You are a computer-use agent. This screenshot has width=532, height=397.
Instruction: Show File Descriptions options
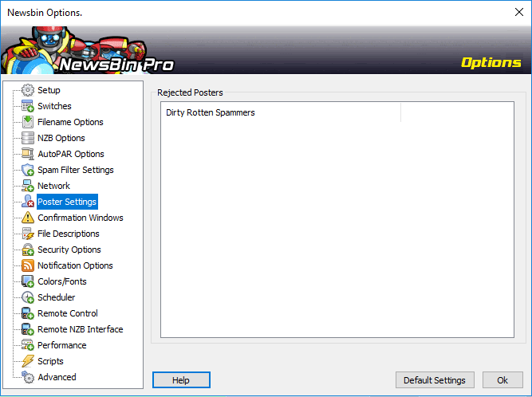69,234
